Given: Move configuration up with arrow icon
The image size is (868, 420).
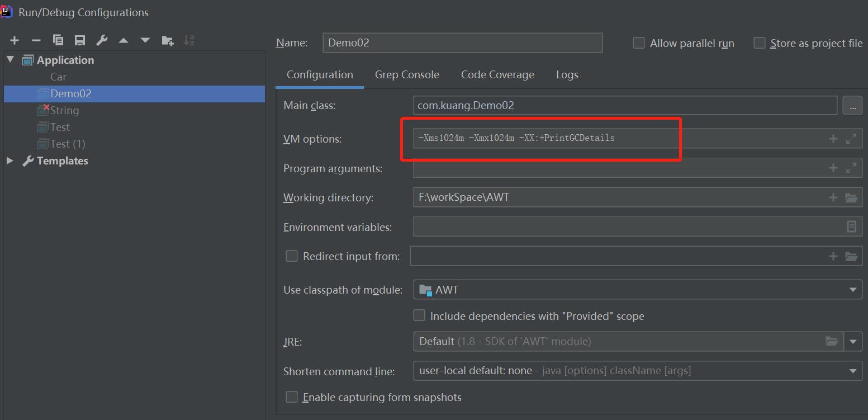Looking at the screenshot, I should click(x=124, y=40).
